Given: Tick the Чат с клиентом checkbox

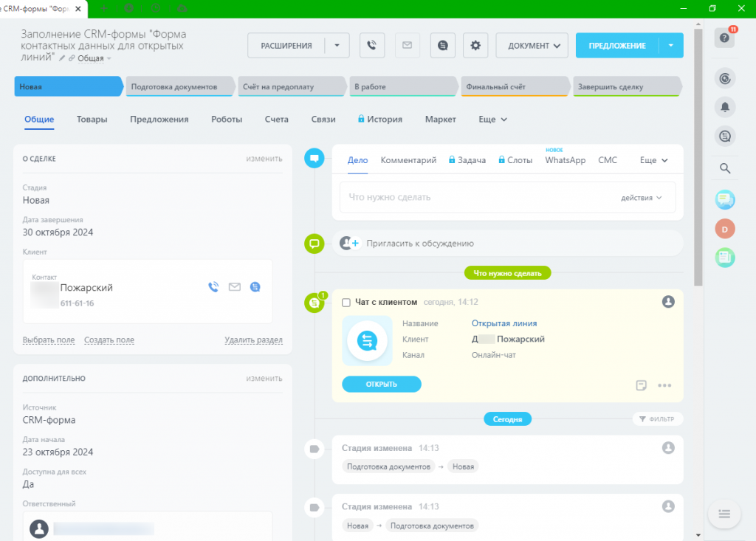Looking at the screenshot, I should pos(346,303).
